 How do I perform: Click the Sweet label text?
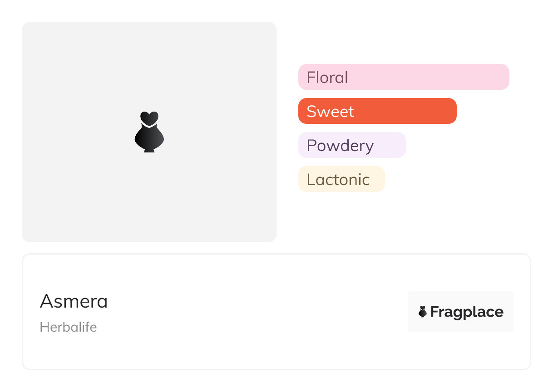click(330, 112)
